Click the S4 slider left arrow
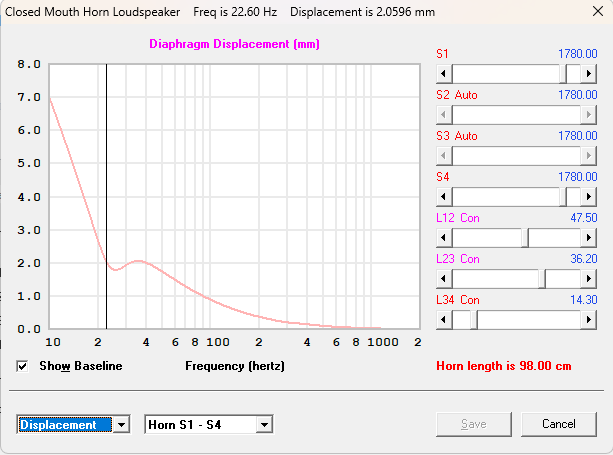This screenshot has width=613, height=455. 444,196
